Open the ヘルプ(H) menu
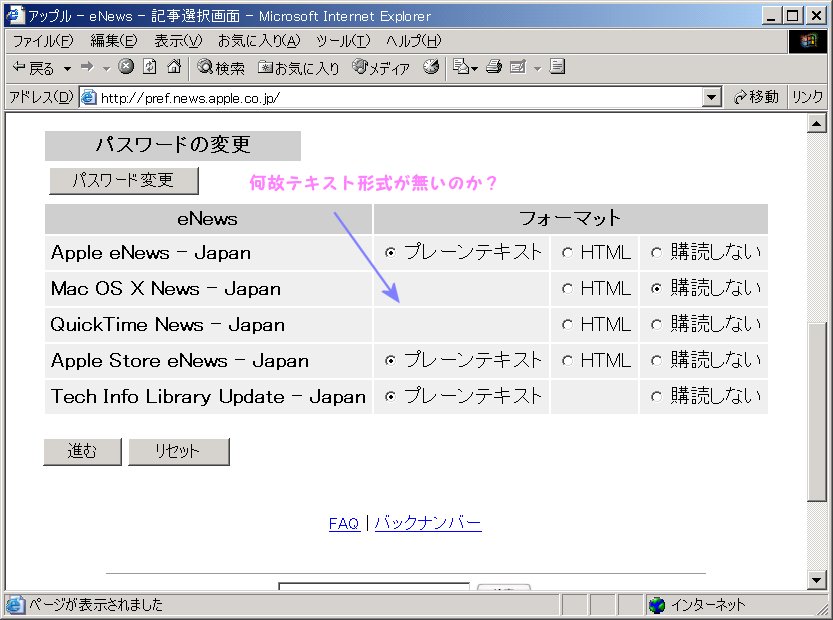The height and width of the screenshot is (620, 833). (x=414, y=41)
